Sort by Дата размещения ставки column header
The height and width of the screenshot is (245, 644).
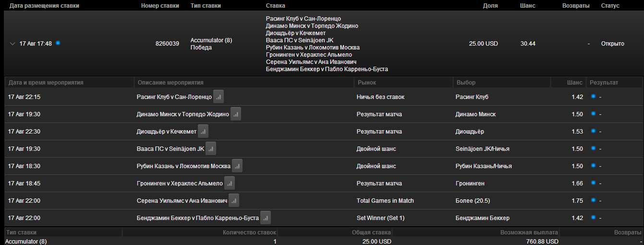(x=44, y=6)
